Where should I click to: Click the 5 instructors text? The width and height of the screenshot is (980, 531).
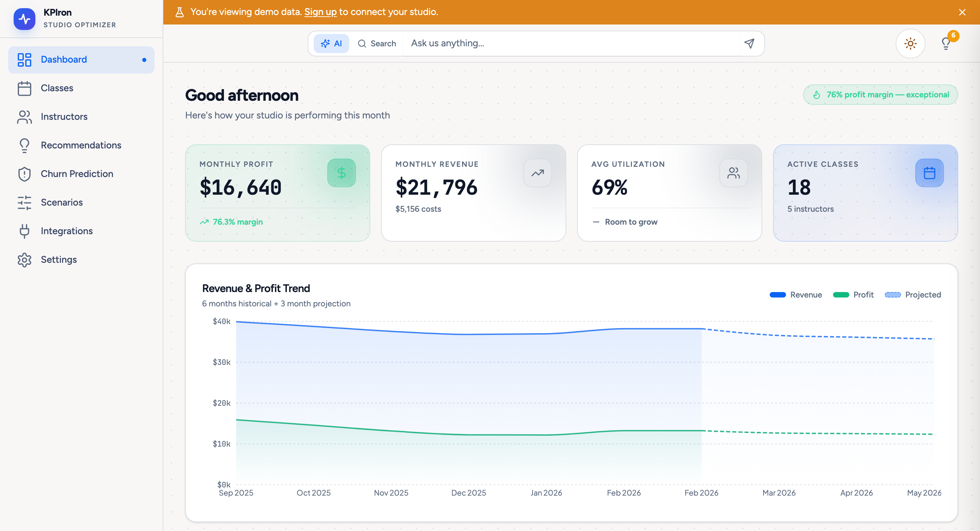[810, 209]
